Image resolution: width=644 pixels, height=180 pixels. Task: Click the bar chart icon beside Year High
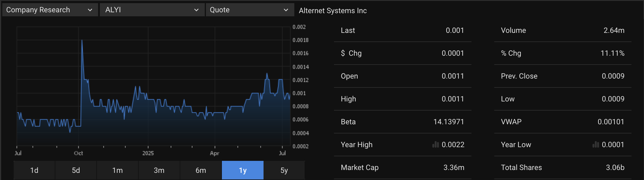point(436,145)
